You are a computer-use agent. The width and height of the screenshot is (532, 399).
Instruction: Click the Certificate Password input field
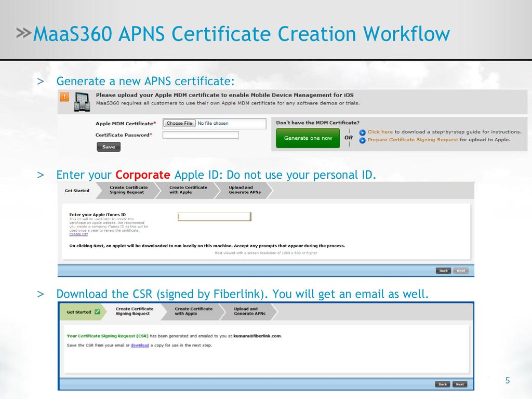tap(201, 135)
